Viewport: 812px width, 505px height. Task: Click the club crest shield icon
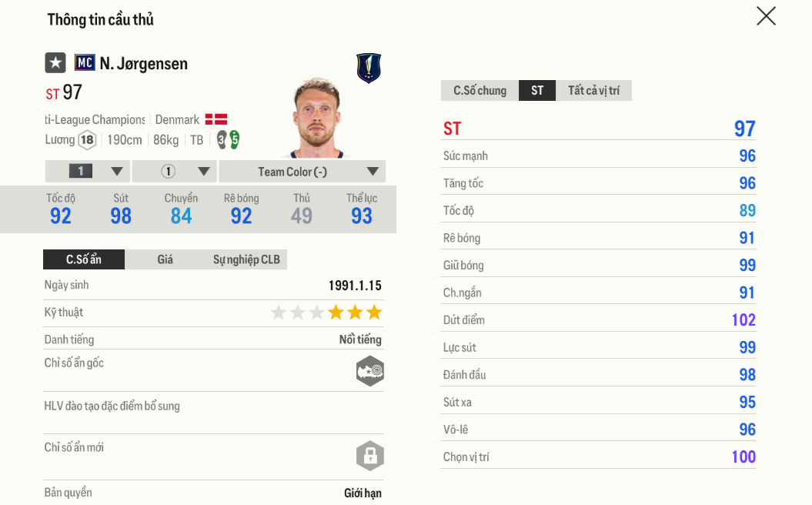[369, 68]
